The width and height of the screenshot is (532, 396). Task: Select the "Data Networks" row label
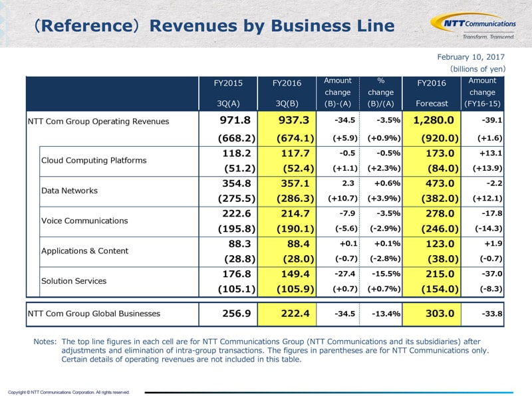(69, 191)
